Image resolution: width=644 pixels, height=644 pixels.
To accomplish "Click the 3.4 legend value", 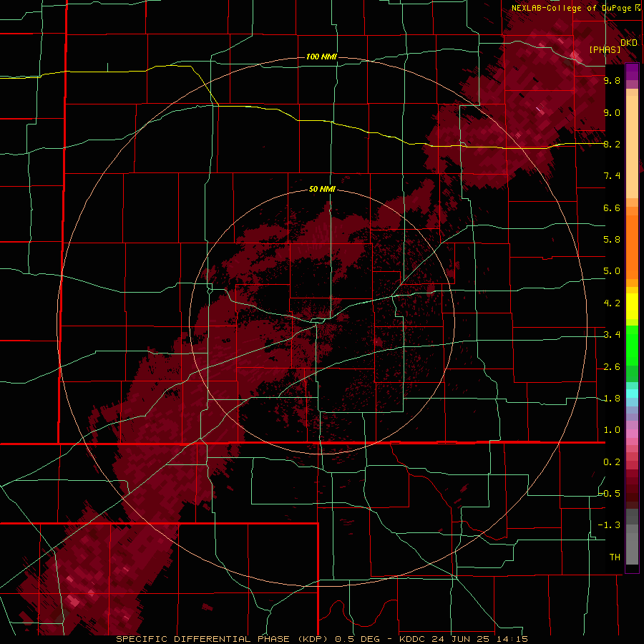I will 612,335.
